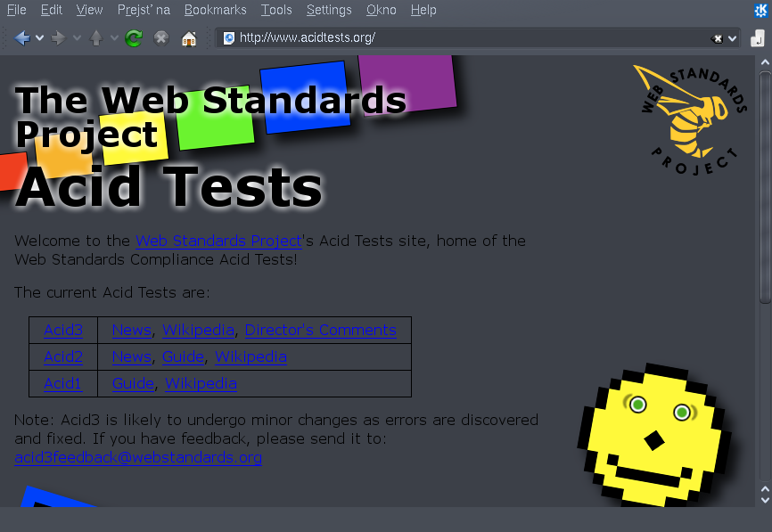
Task: Click the bookmark icon right of address bar
Action: click(x=757, y=38)
